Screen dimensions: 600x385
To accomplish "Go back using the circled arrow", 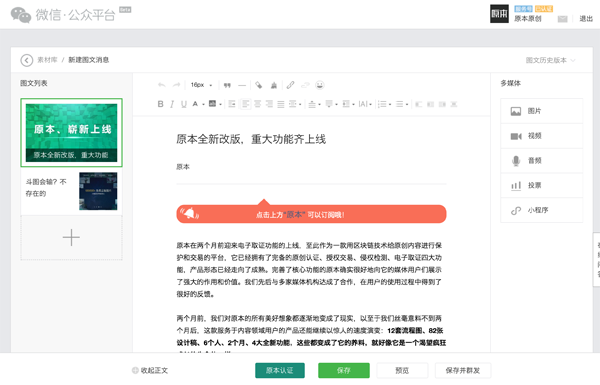I will pos(27,60).
